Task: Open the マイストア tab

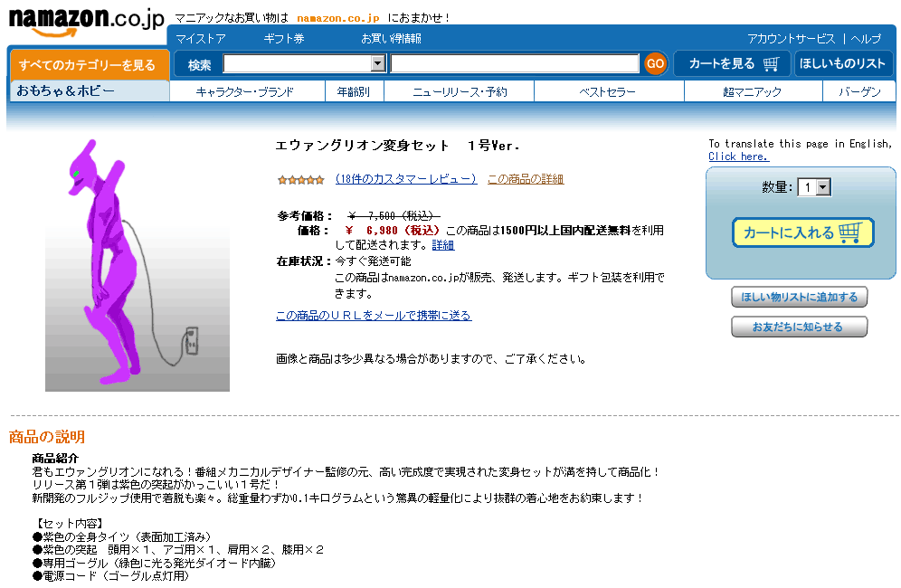Action: point(201,39)
